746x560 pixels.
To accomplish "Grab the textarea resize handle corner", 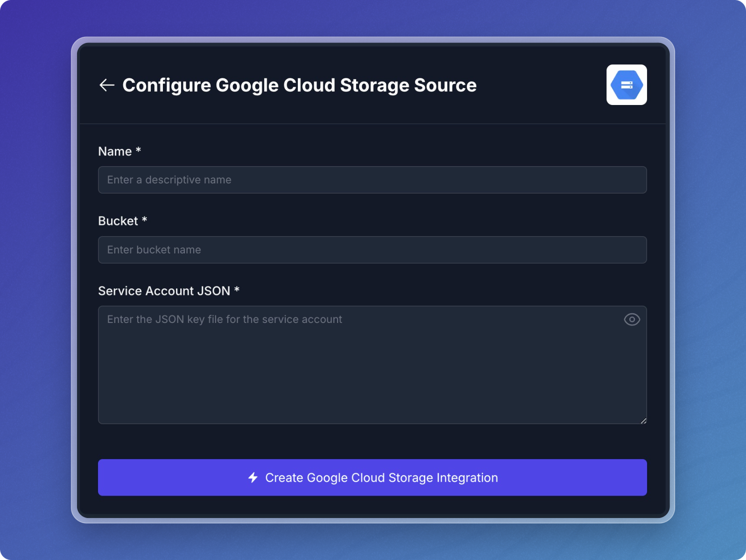I will [x=643, y=420].
